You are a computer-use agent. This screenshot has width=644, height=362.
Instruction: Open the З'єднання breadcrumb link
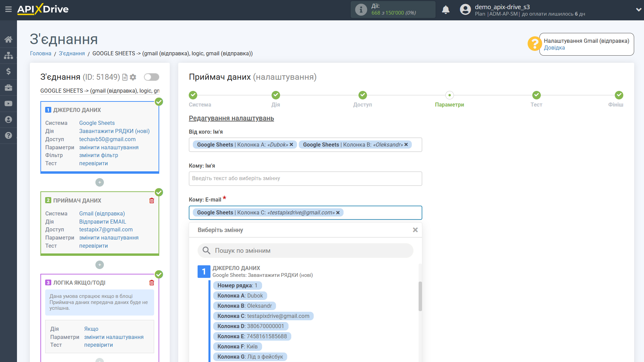(x=72, y=54)
